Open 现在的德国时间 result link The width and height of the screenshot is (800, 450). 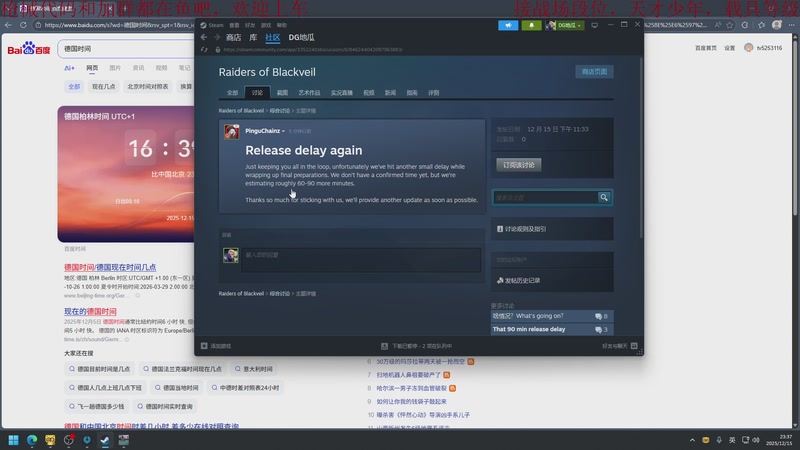pyautogui.click(x=90, y=311)
